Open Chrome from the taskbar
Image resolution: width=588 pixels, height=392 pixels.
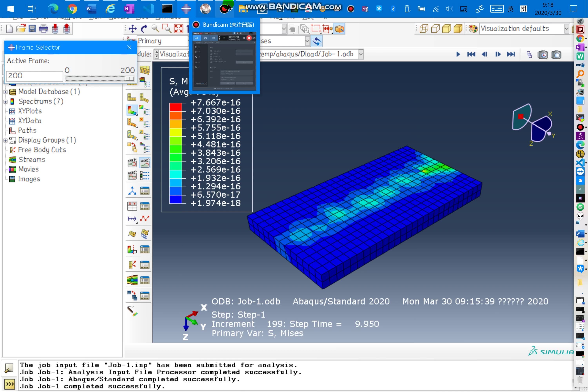click(x=72, y=9)
